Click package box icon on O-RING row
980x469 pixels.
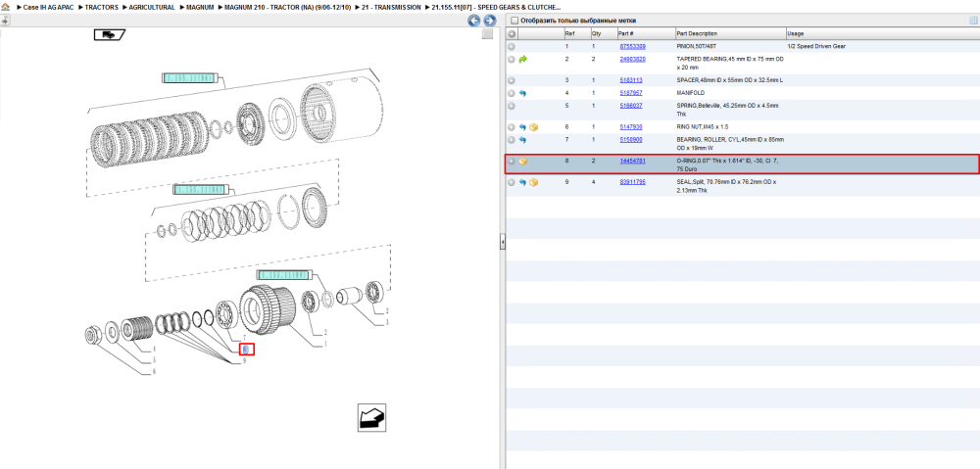[x=523, y=162]
